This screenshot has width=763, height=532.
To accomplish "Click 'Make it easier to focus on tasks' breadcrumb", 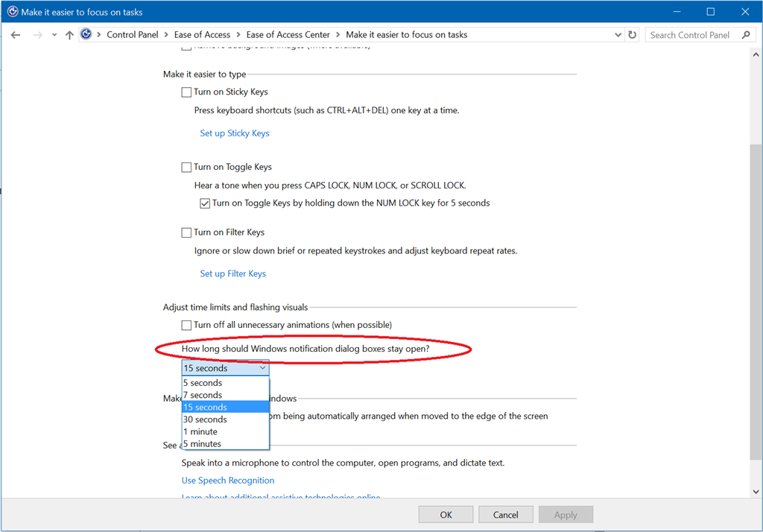I will [x=406, y=34].
